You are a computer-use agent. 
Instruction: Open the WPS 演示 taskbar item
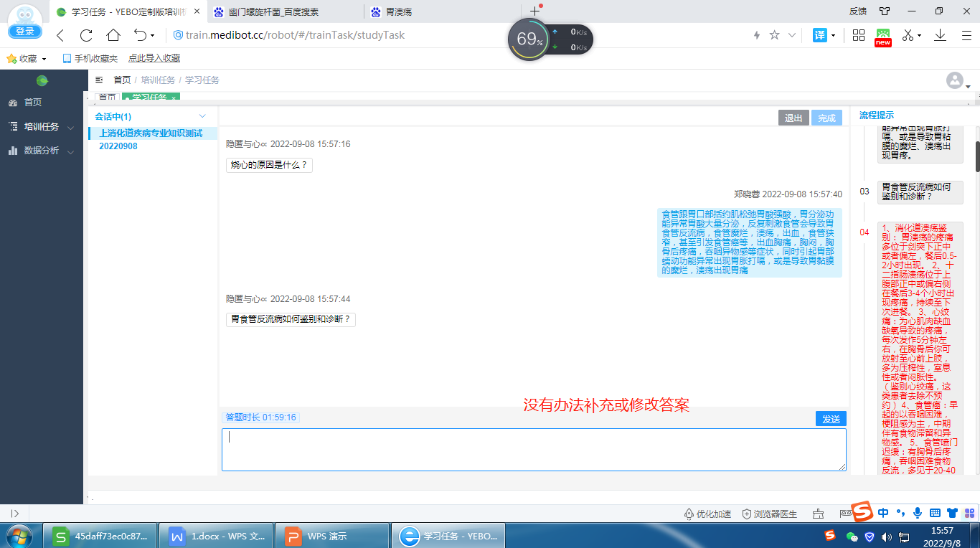tap(332, 536)
